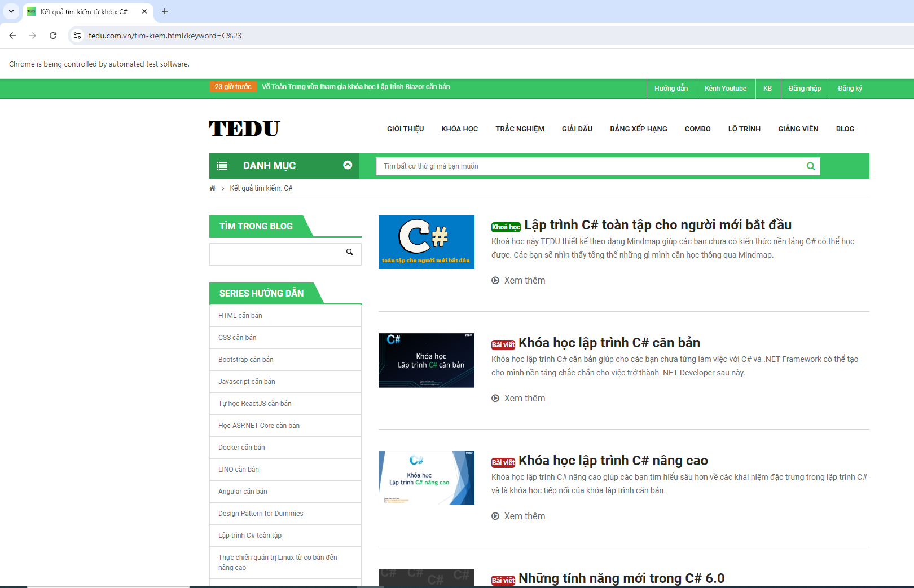Open the browser tab list dropdown
The width and height of the screenshot is (914, 588).
coord(11,11)
